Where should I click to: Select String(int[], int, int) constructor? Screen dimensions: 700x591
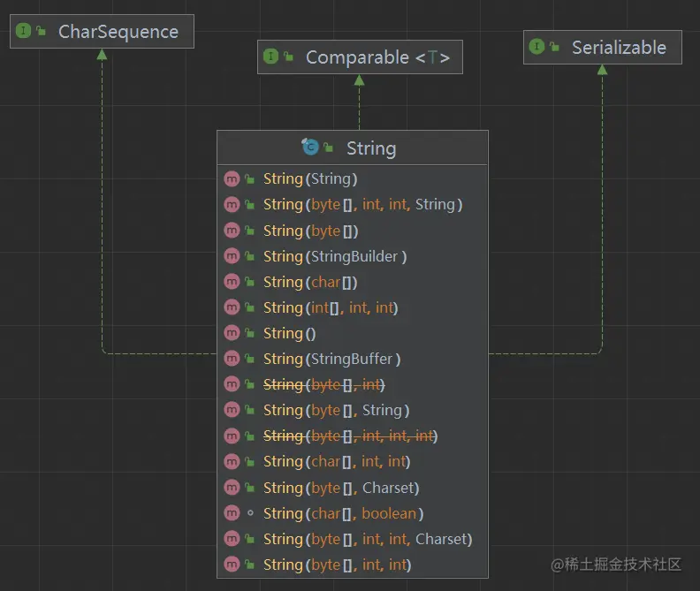[330, 307]
